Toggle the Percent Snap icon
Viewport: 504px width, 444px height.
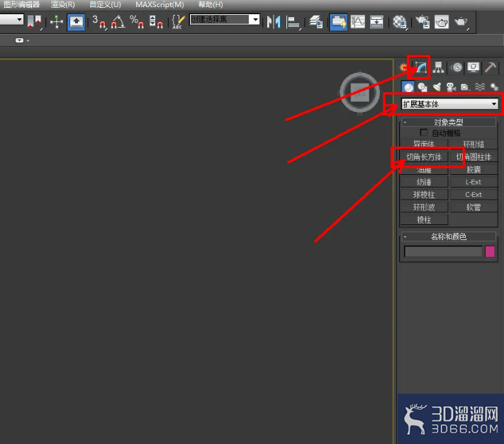137,22
